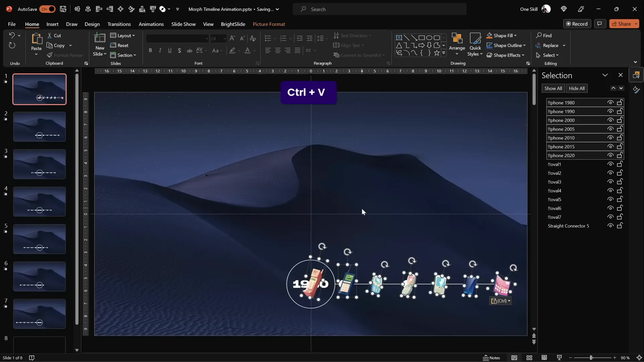Hide the !!phone 1990 layer

(610, 111)
